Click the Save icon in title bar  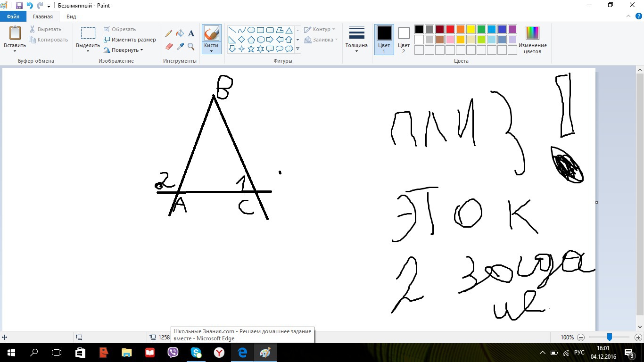(19, 6)
